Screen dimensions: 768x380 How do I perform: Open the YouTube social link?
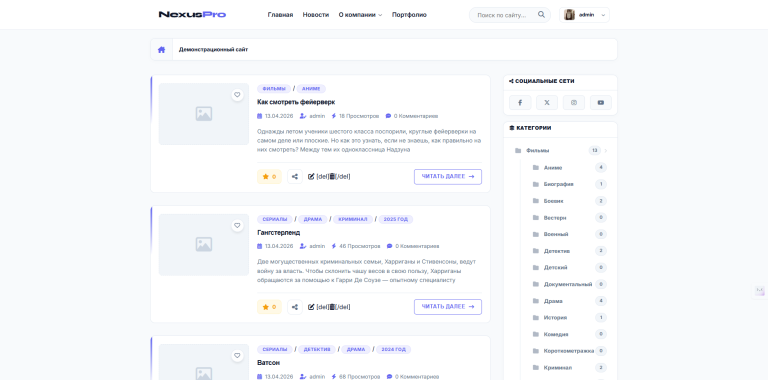[x=600, y=103]
